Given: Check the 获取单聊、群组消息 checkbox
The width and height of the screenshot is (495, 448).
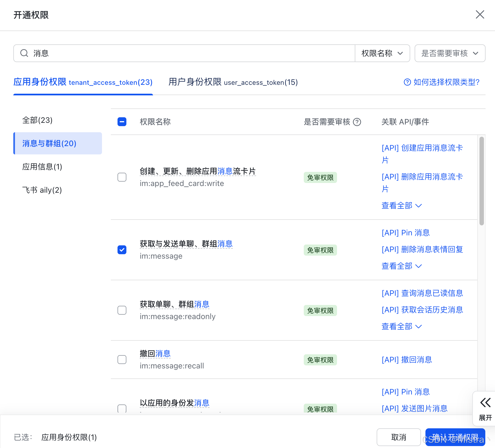Looking at the screenshot, I should pos(122,310).
